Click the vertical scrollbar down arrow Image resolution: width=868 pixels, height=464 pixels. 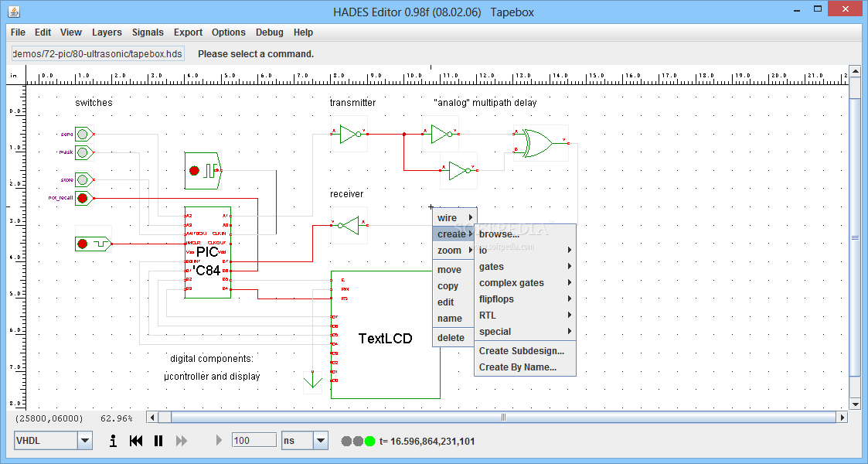coord(856,404)
